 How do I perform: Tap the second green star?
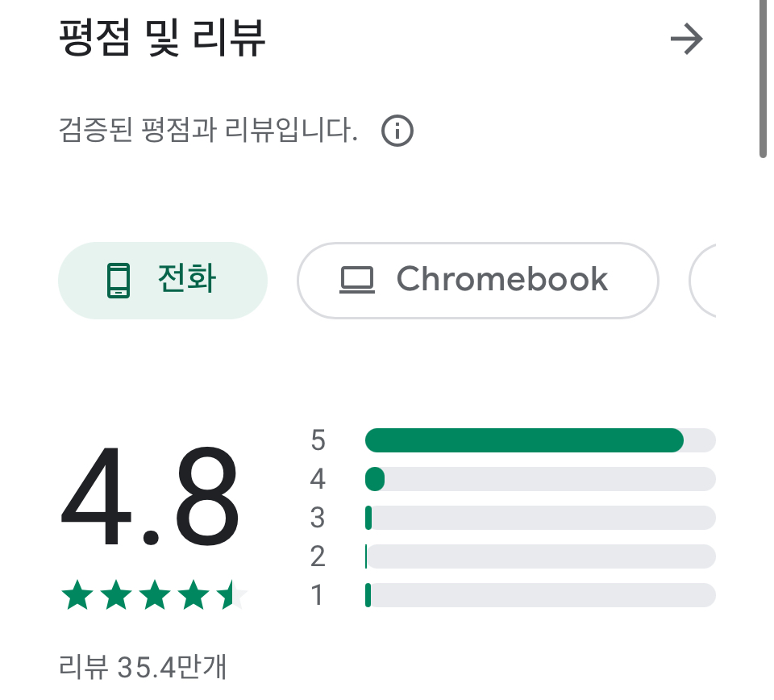[116, 595]
